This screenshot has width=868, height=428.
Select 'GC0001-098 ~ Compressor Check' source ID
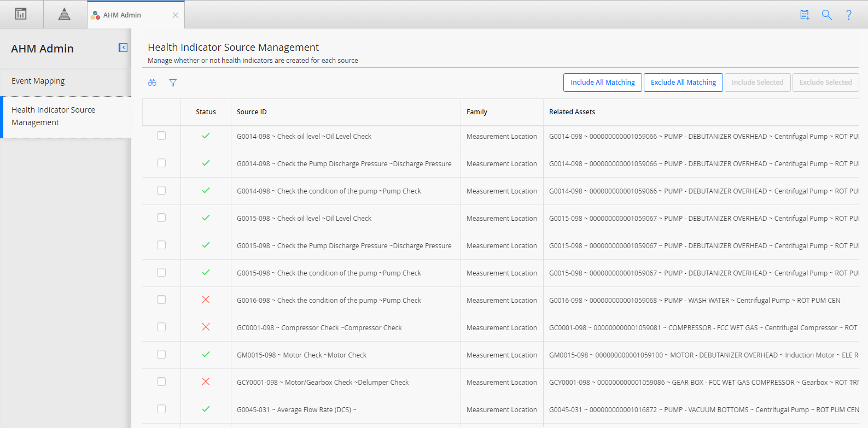click(319, 328)
